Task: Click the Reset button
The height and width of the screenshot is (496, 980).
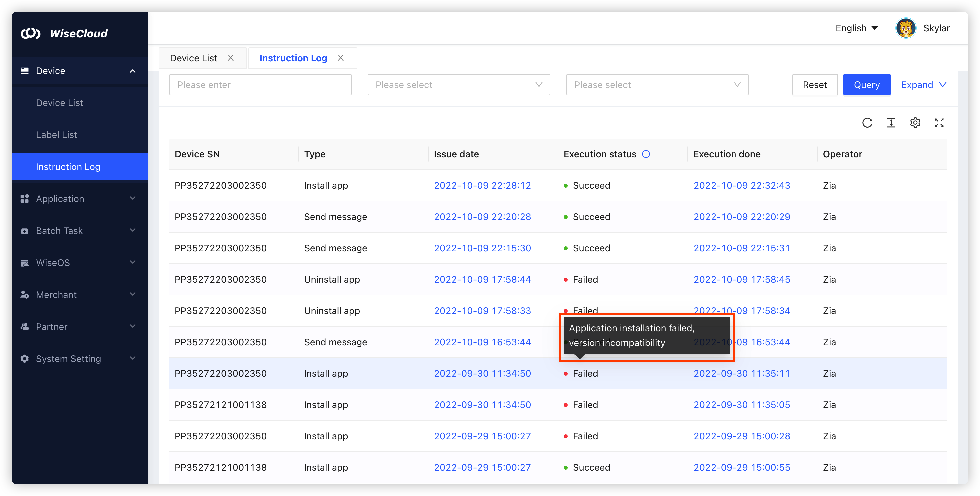Action: [x=815, y=85]
